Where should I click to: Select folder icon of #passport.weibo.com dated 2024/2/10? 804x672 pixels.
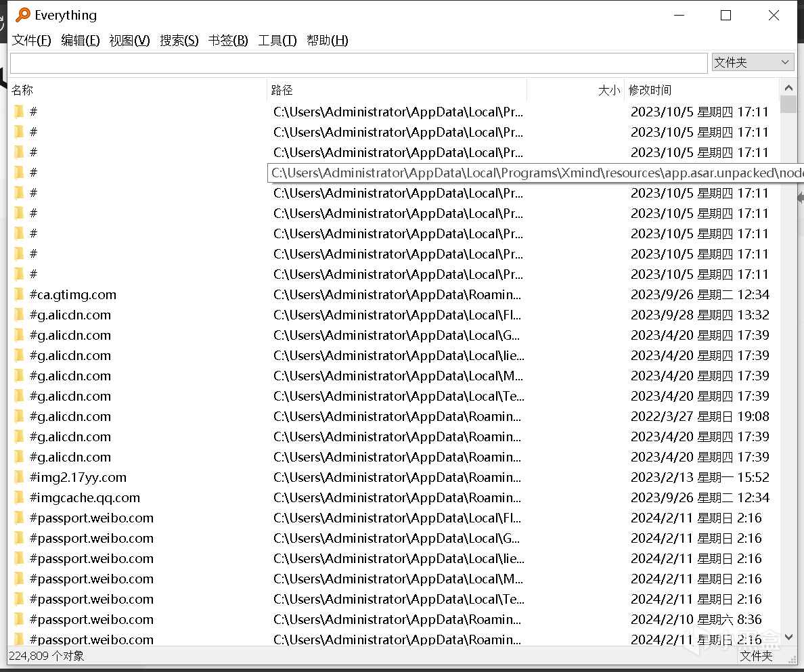[x=19, y=619]
